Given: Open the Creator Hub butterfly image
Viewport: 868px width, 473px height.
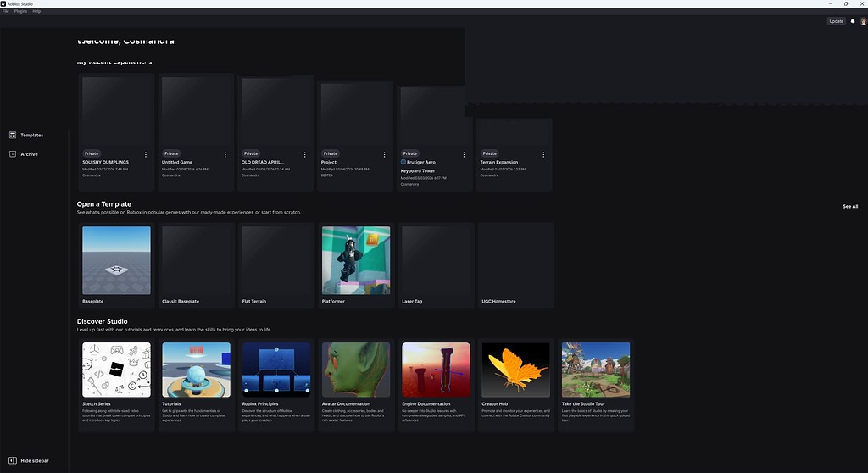Looking at the screenshot, I should pos(515,370).
